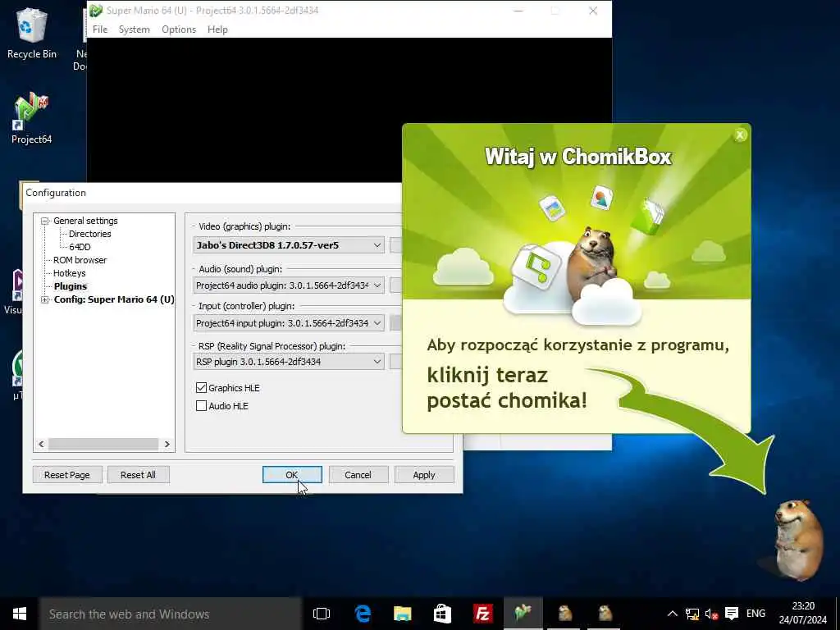Image resolution: width=840 pixels, height=630 pixels.
Task: Open the clock showing 23:20
Action: coord(802,614)
